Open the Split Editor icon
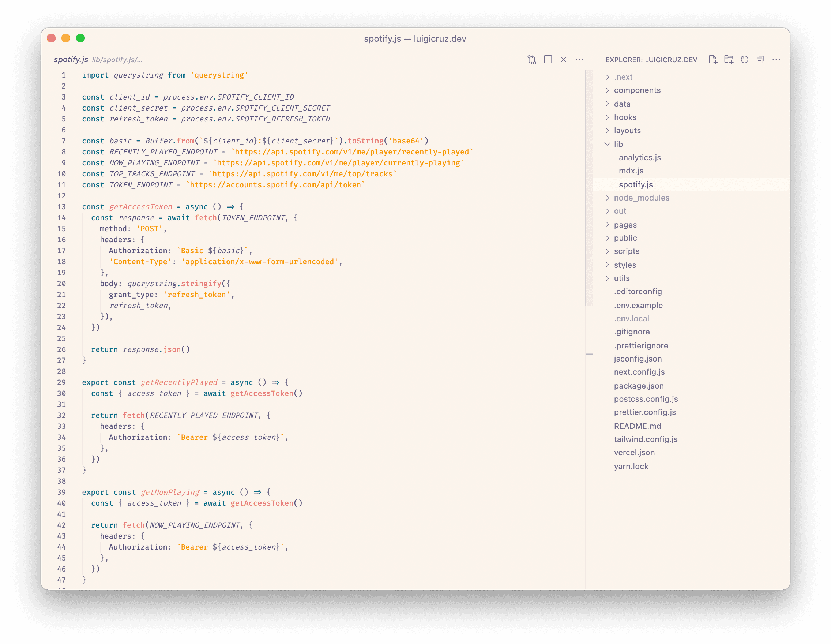Image resolution: width=831 pixels, height=644 pixels. (548, 60)
